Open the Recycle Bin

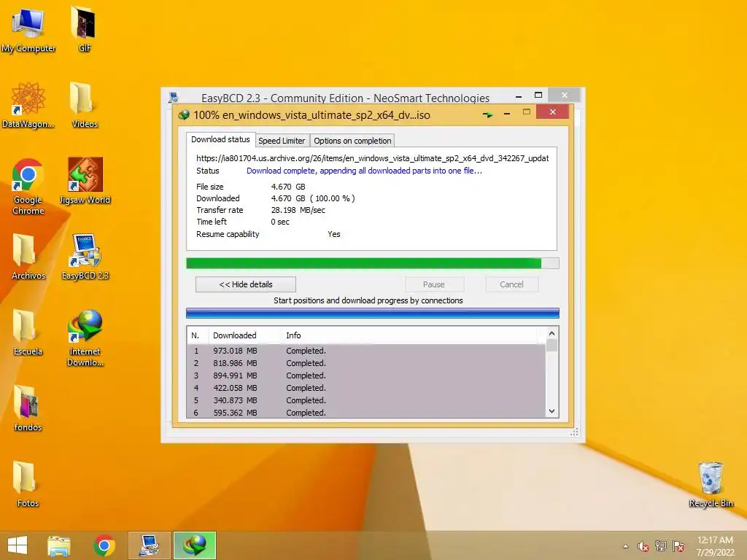point(711,484)
